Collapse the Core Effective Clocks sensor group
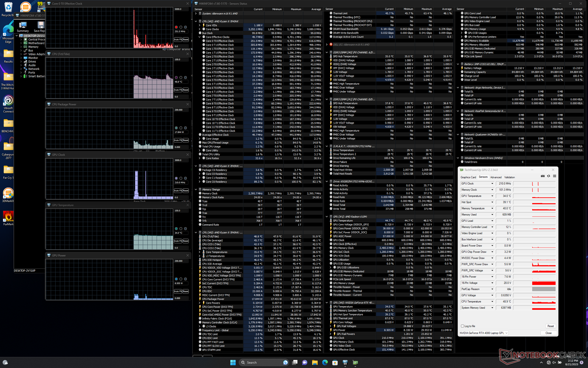 coord(200,37)
